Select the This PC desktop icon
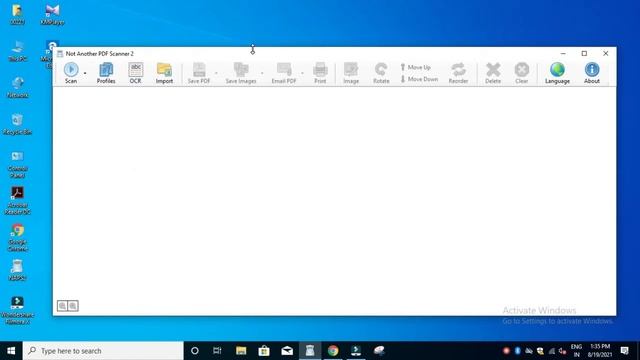640x360 pixels. [x=17, y=51]
